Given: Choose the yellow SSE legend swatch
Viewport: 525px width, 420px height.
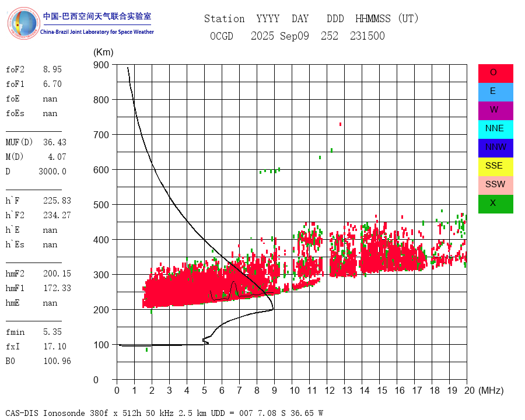Looking at the screenshot, I should pos(495,167).
